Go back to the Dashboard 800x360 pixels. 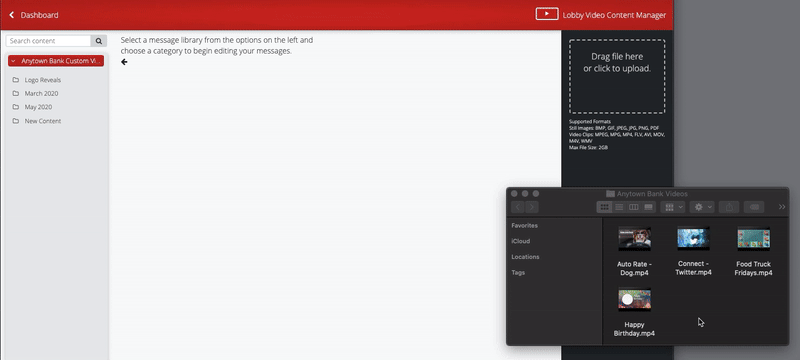coord(39,15)
